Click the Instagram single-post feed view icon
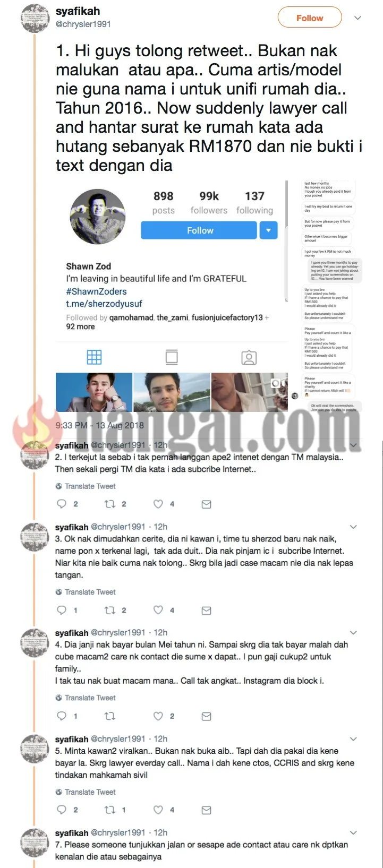 [x=172, y=357]
